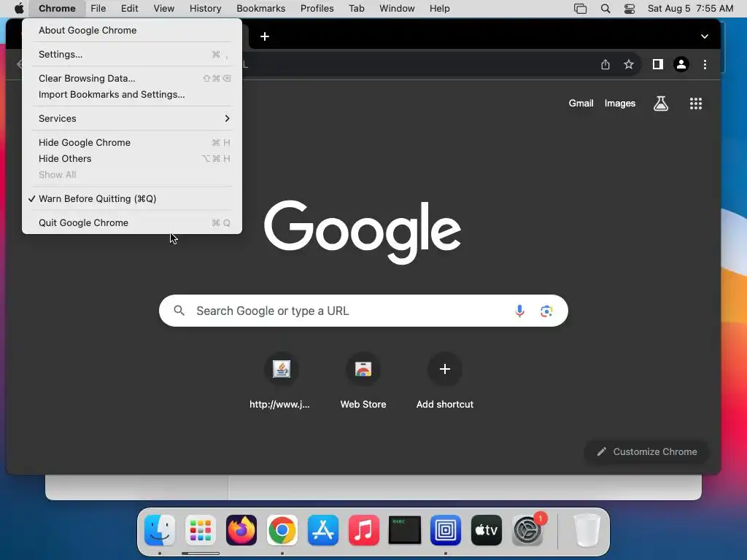Start voice search with microphone icon

(519, 311)
